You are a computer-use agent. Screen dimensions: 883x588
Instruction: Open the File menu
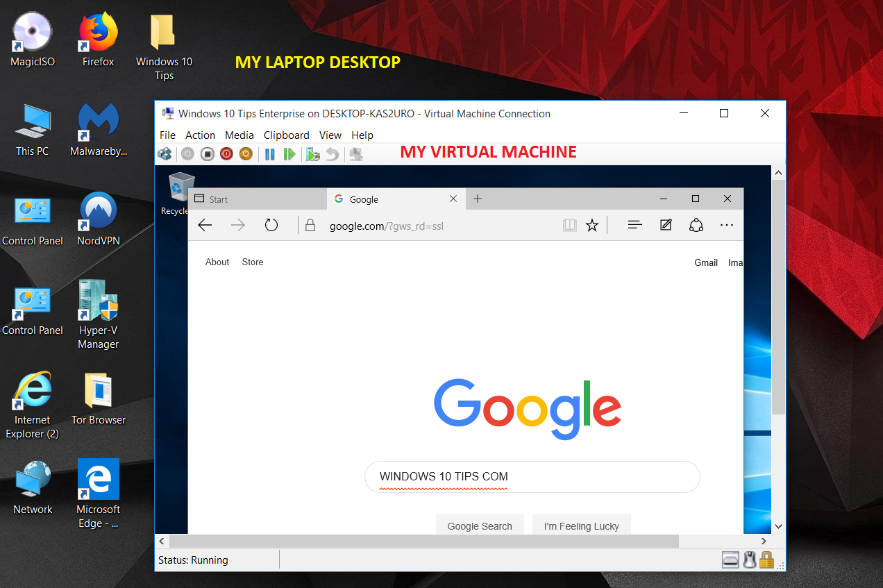pos(167,135)
